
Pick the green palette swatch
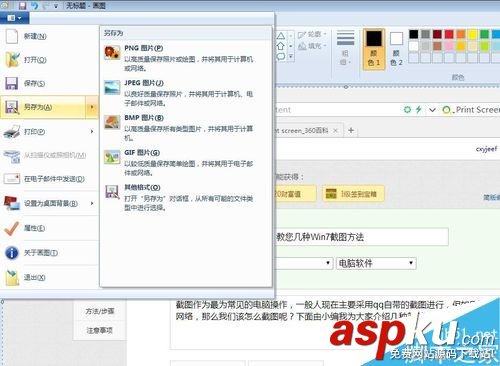coord(484,34)
